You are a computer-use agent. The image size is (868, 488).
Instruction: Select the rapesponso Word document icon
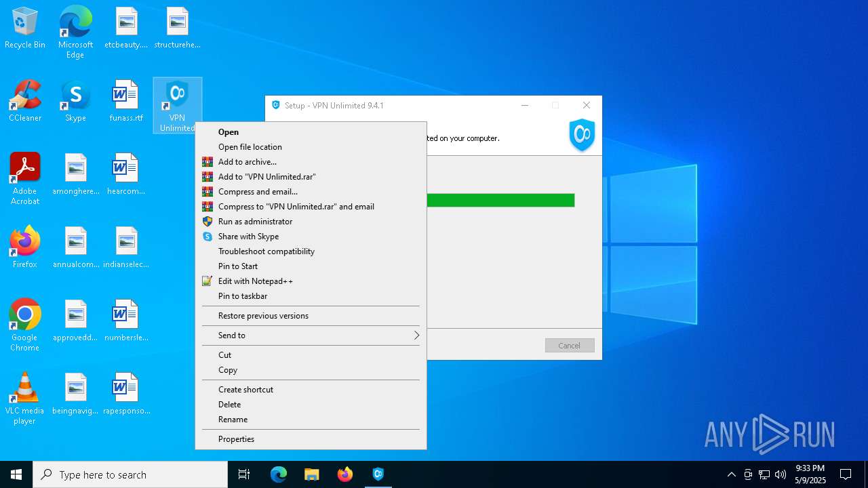point(126,394)
